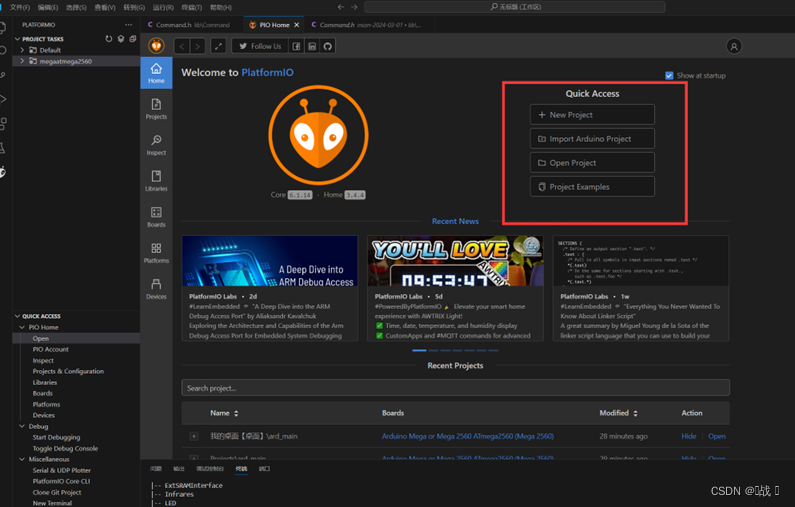Click the expand-window arrows icon in PIO toolbar

pos(218,47)
